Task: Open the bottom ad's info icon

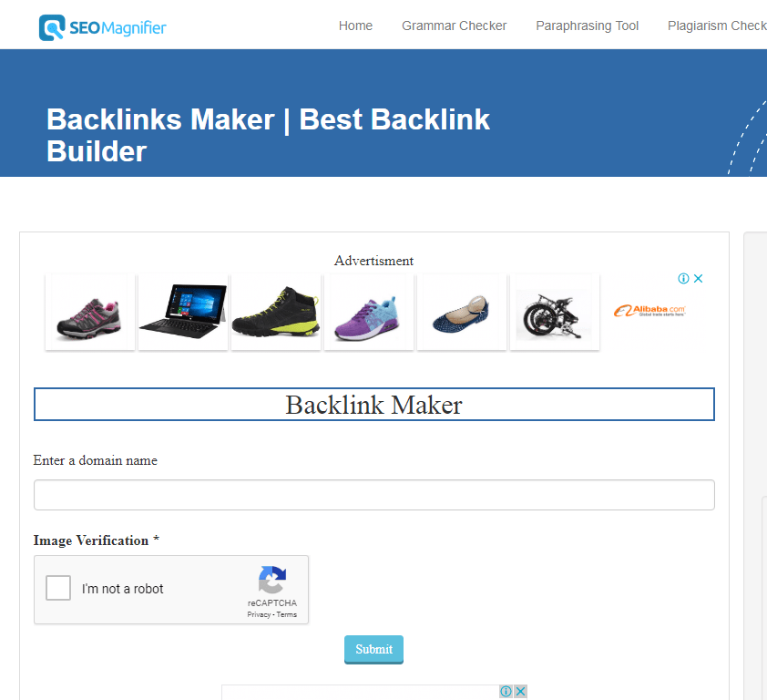Action: (x=506, y=691)
